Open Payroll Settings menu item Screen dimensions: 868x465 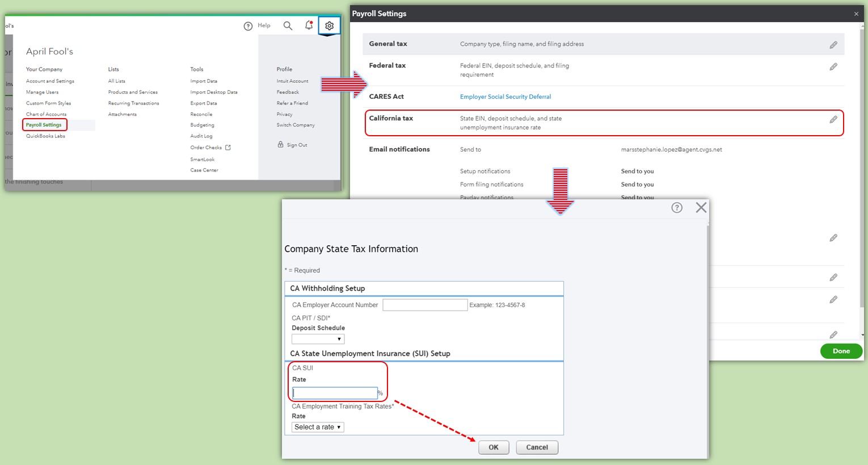coord(44,125)
